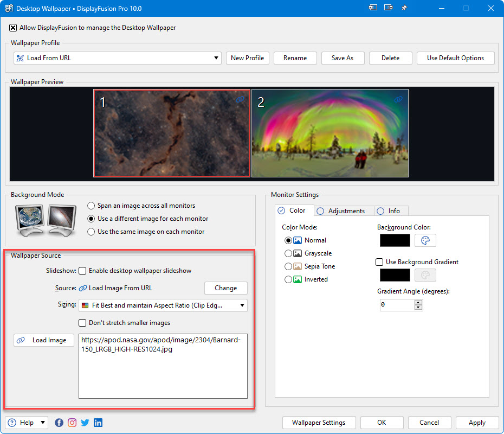The width and height of the screenshot is (504, 434).
Task: Click the black Background Color swatch
Action: [395, 240]
